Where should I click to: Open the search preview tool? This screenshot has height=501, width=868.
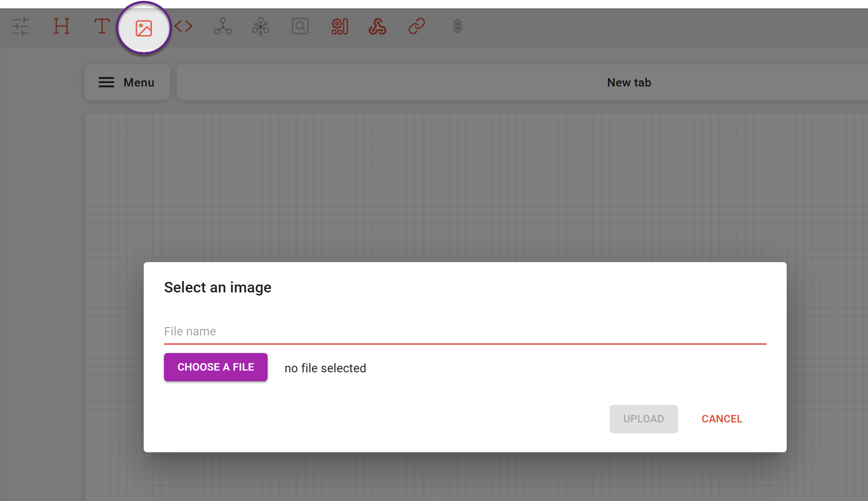click(x=300, y=26)
